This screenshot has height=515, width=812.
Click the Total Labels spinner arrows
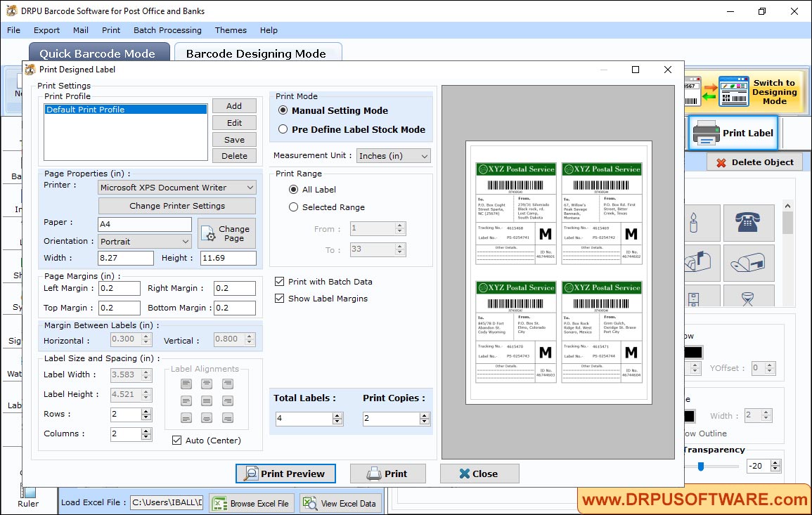[337, 418]
